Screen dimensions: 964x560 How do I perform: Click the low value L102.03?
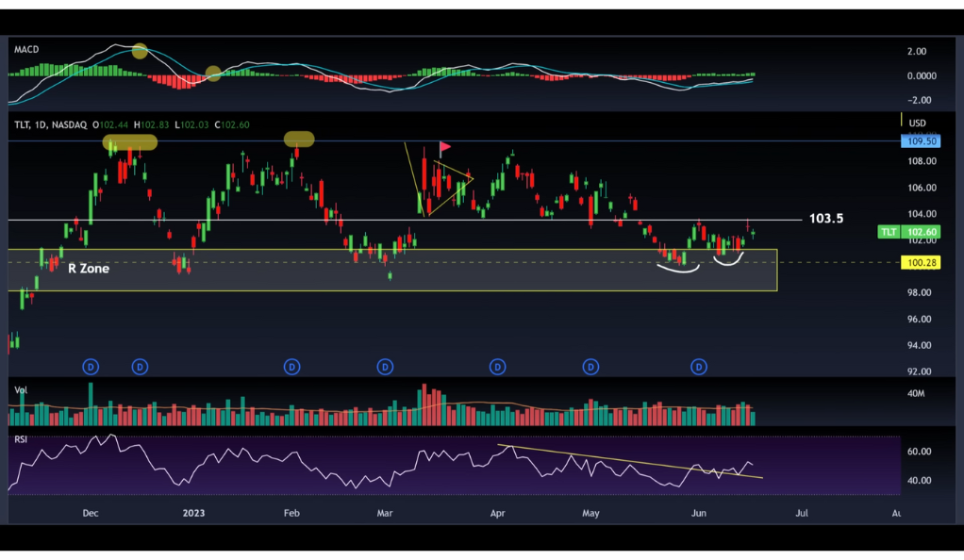coord(191,124)
